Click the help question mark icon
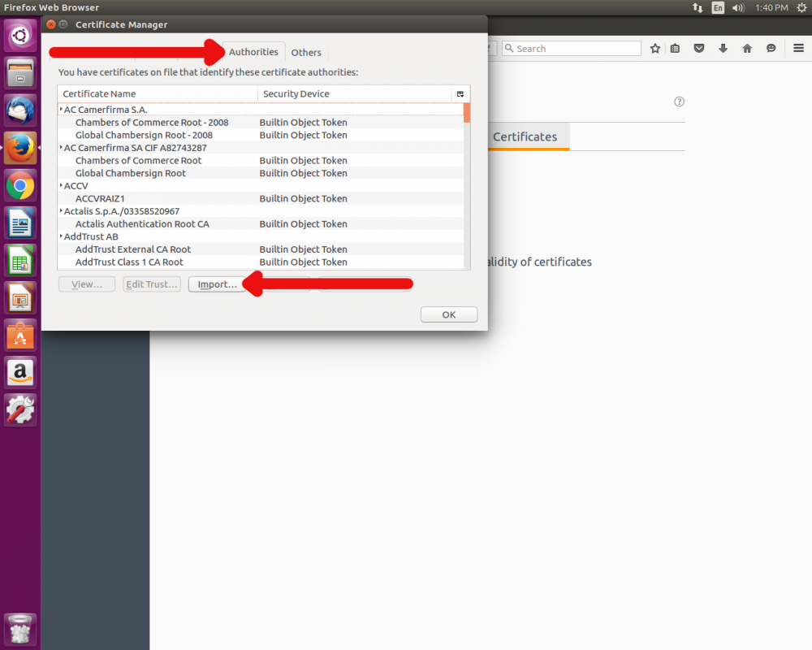 [x=680, y=102]
